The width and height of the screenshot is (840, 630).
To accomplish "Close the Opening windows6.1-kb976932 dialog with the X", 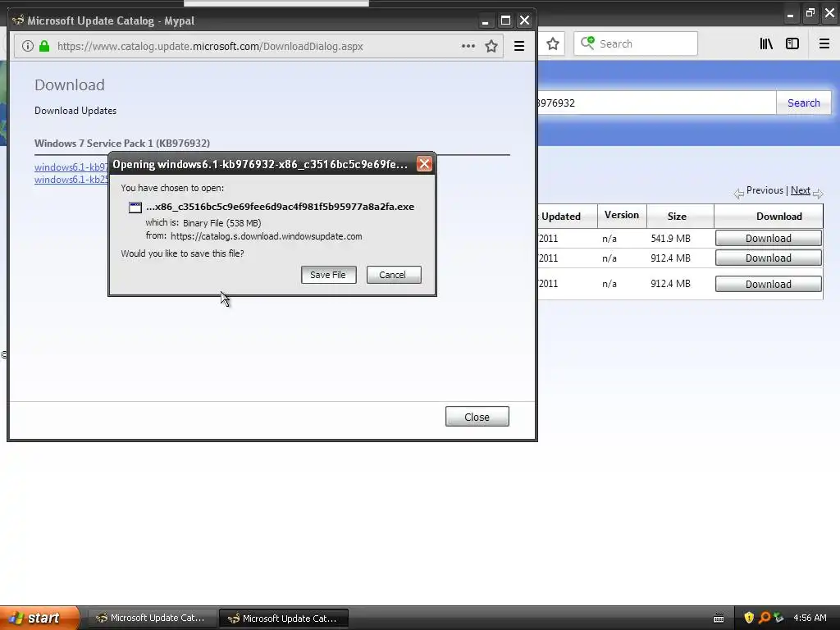I will pos(424,164).
